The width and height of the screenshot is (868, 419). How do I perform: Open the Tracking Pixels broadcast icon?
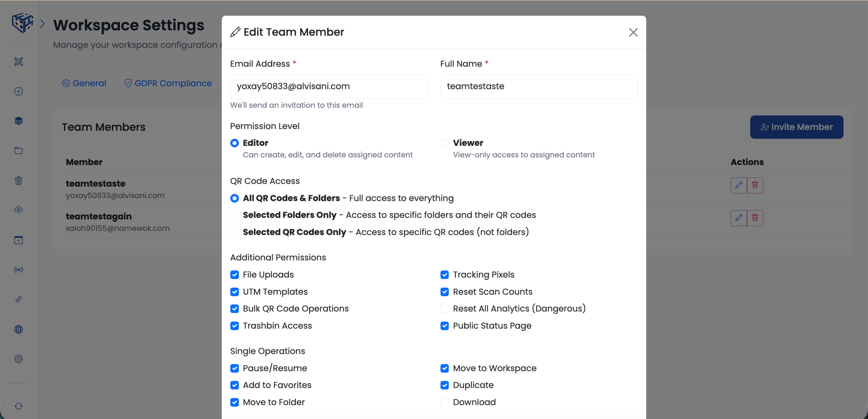(19, 269)
